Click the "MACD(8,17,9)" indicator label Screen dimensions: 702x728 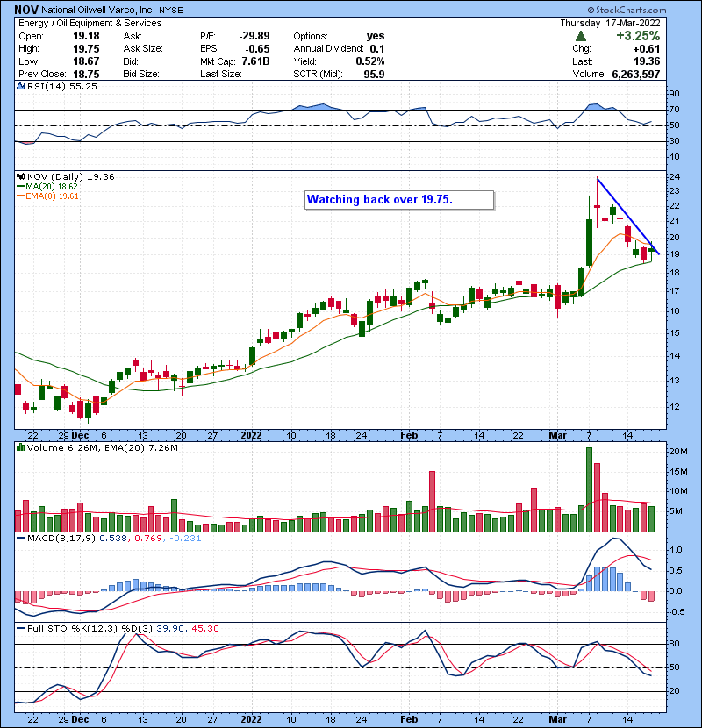pyautogui.click(x=61, y=538)
